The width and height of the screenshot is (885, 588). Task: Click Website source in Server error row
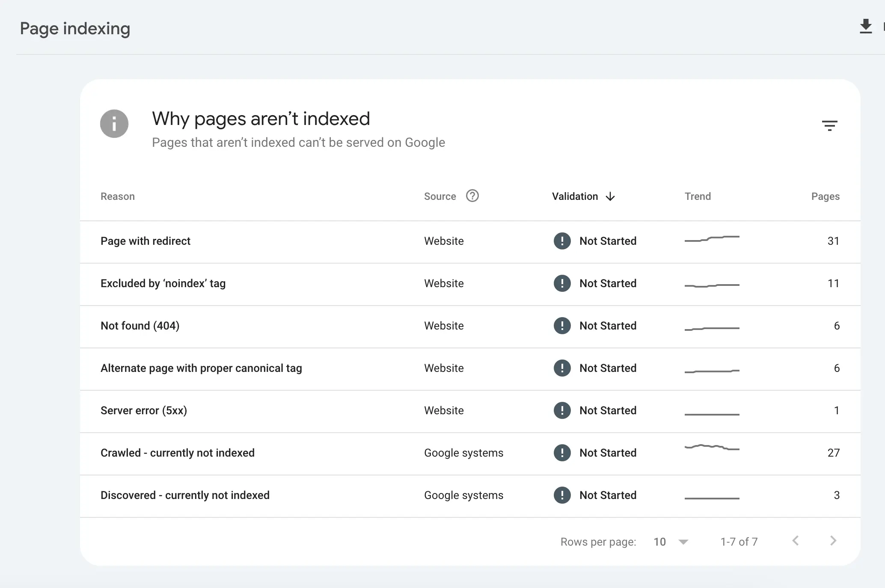click(444, 410)
